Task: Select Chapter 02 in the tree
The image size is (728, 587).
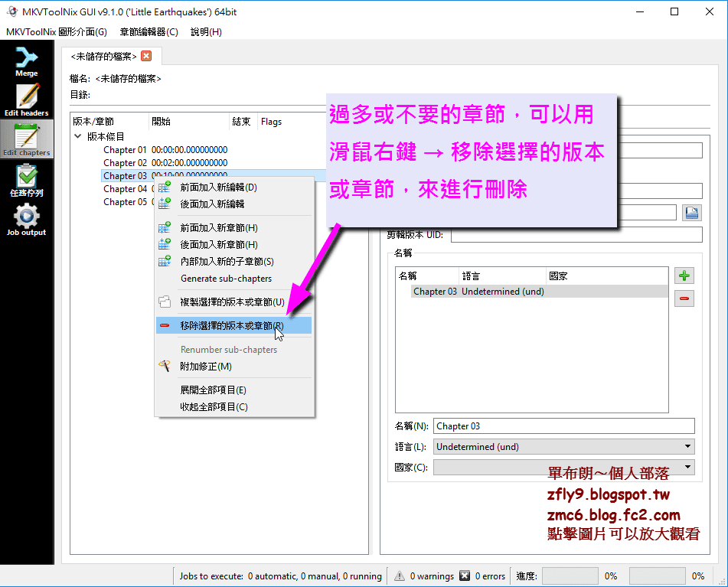Action: pyautogui.click(x=125, y=163)
